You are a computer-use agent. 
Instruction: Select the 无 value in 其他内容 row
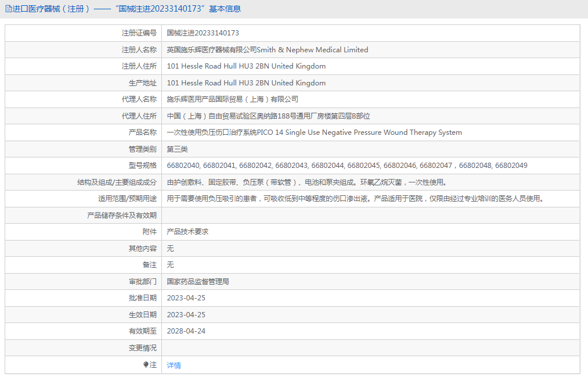[170, 249]
